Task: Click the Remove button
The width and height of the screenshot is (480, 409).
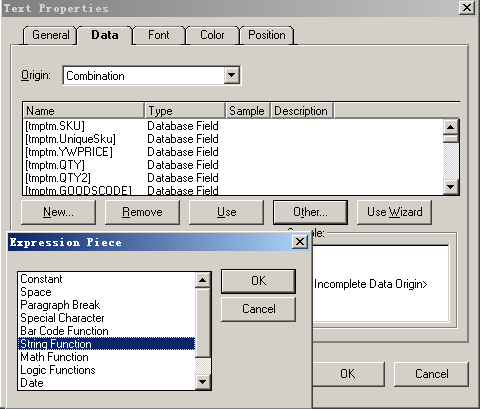Action: (x=142, y=212)
